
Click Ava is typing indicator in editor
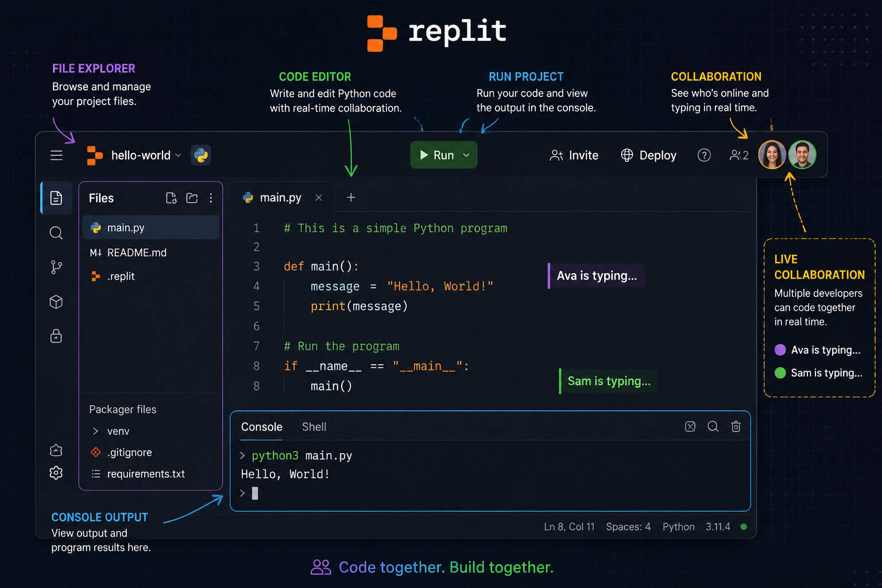click(597, 276)
